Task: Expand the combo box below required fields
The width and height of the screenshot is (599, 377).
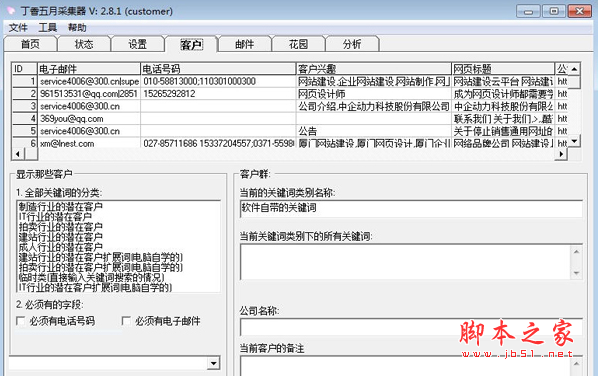Action: coord(214,363)
